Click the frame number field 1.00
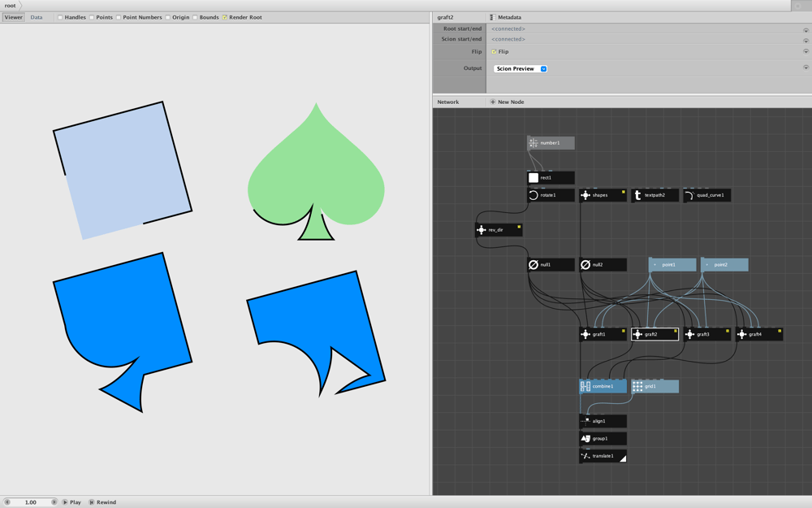 pyautogui.click(x=31, y=502)
